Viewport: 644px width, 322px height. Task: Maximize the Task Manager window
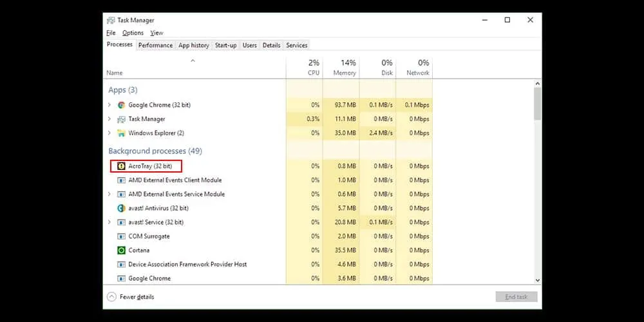coord(507,20)
